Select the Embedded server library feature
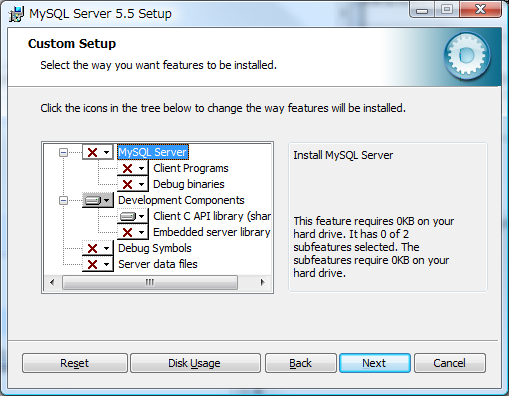 click(x=212, y=232)
